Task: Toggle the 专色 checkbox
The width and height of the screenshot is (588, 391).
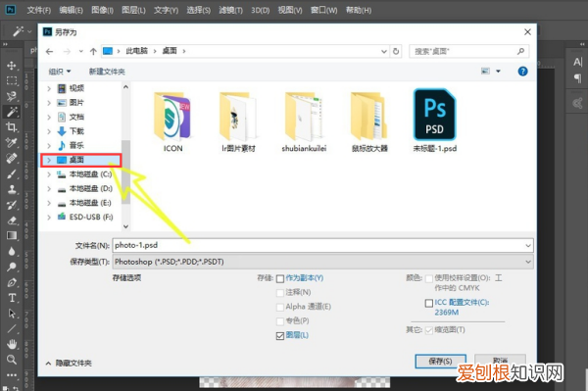Action: [280, 321]
